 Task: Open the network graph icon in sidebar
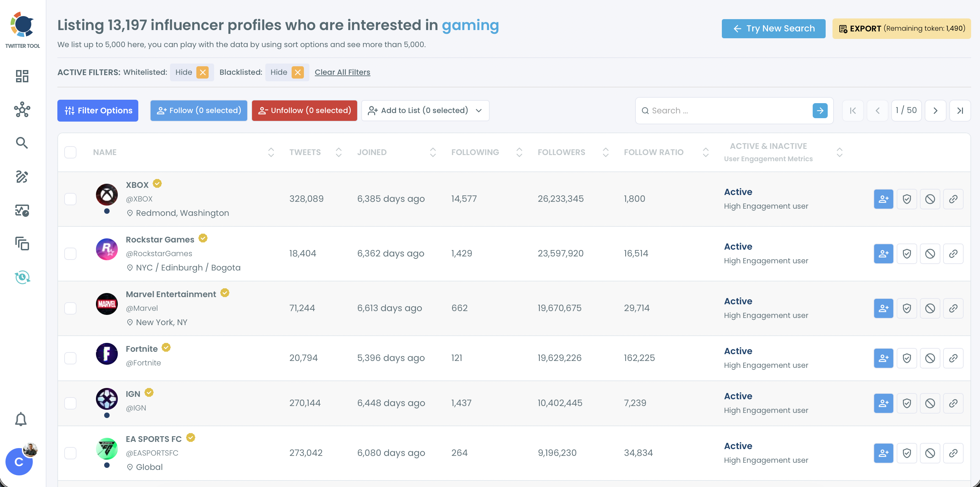tap(22, 110)
